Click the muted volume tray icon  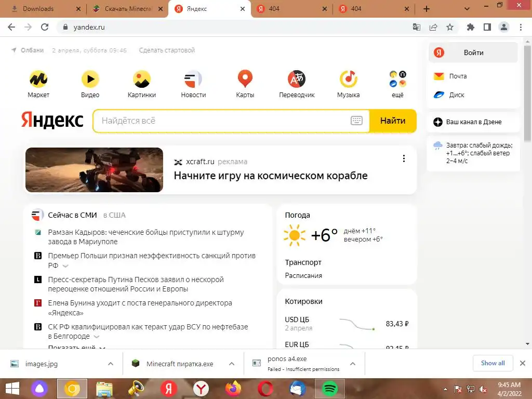[483, 389]
